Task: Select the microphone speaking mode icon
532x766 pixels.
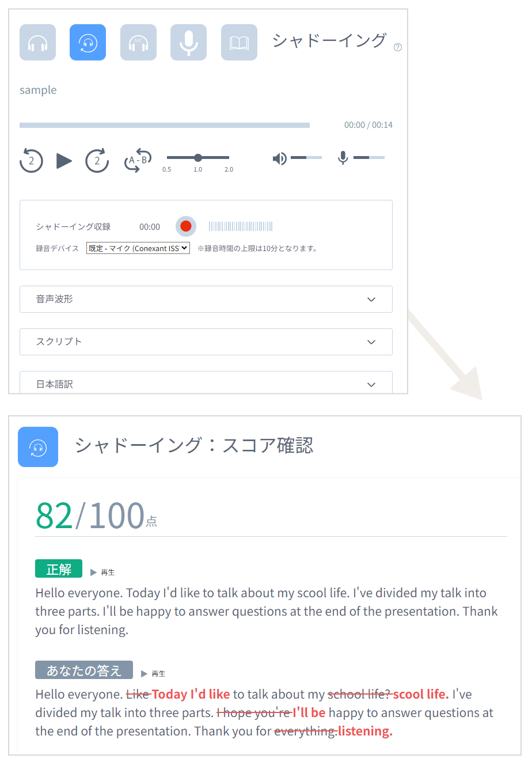Action: [x=188, y=43]
